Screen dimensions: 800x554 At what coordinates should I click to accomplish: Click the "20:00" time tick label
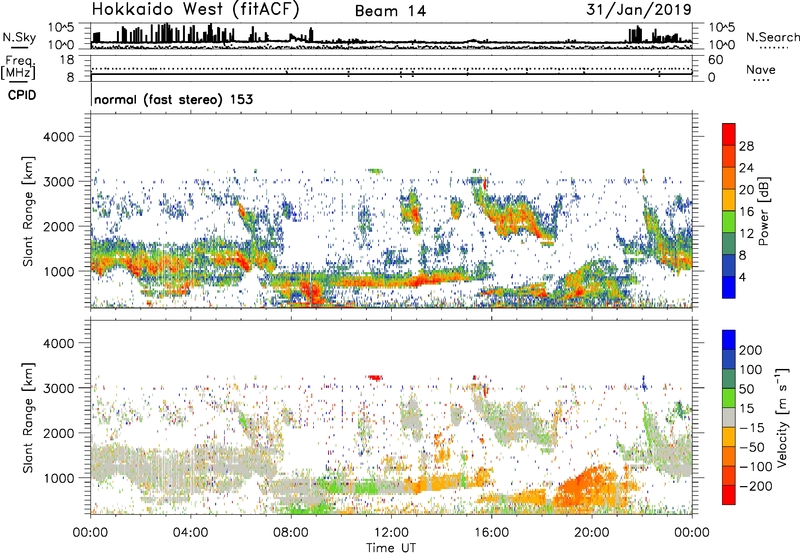point(591,533)
